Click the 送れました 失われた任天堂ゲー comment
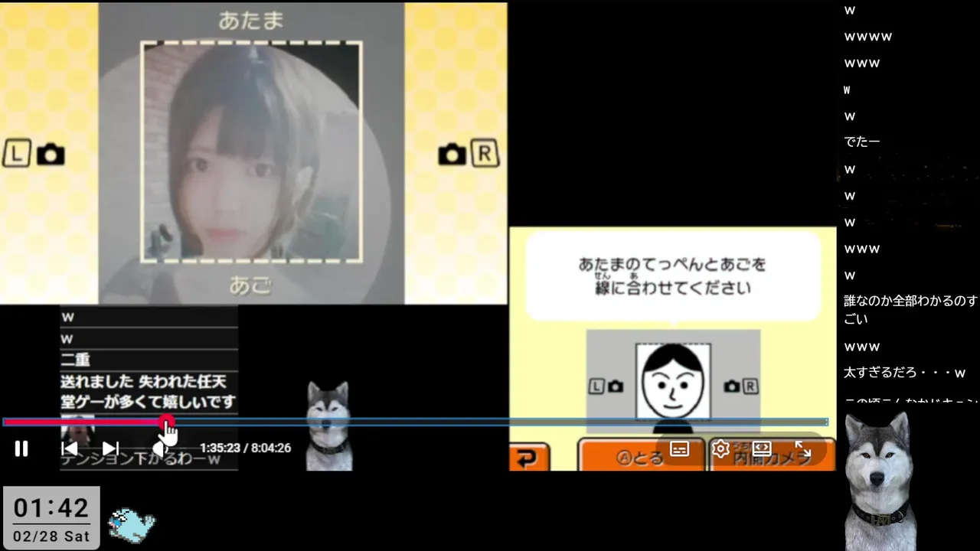The height and width of the screenshot is (551, 980). click(149, 391)
